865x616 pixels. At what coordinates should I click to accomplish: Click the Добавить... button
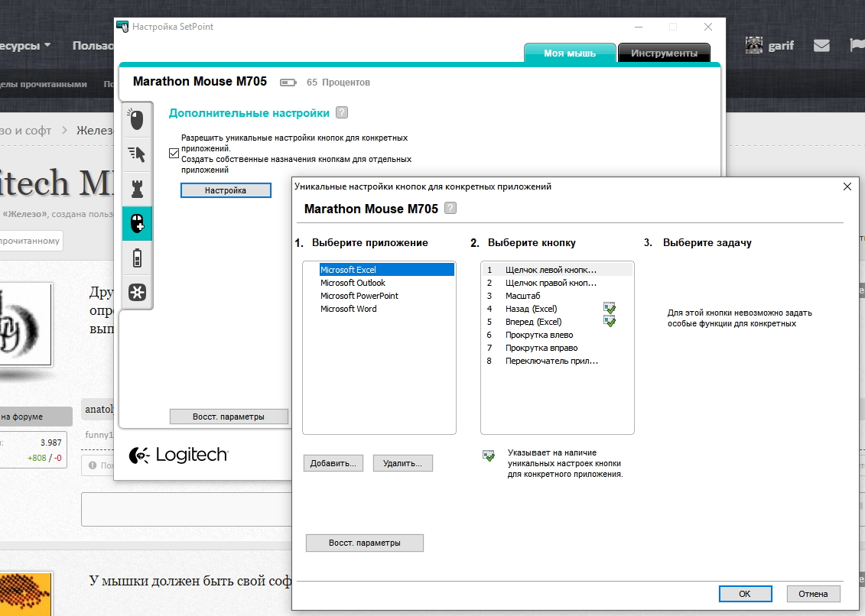point(333,463)
